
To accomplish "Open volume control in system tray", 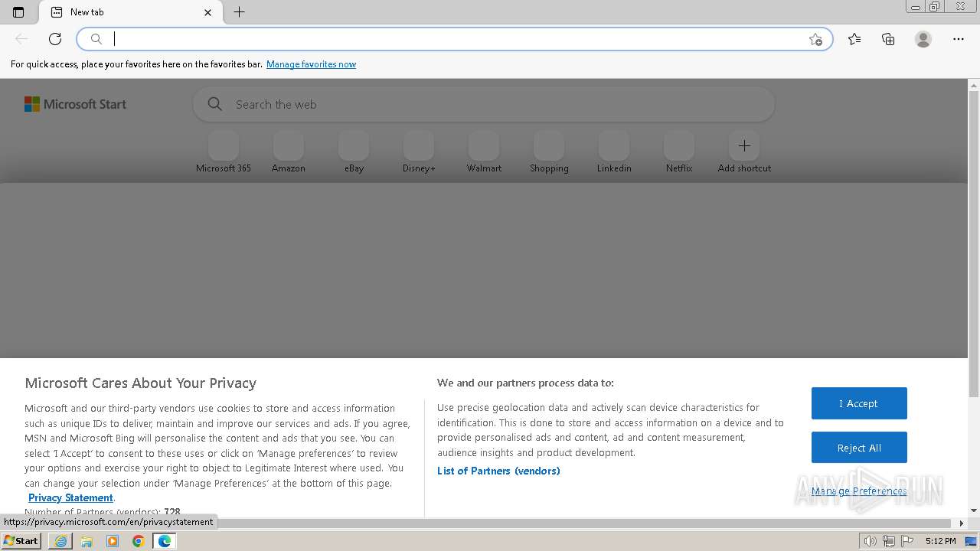I will tap(871, 541).
